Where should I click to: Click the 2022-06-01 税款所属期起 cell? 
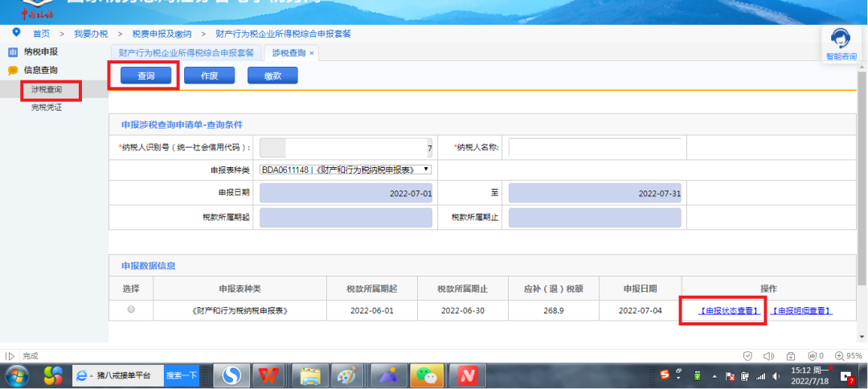coord(372,310)
